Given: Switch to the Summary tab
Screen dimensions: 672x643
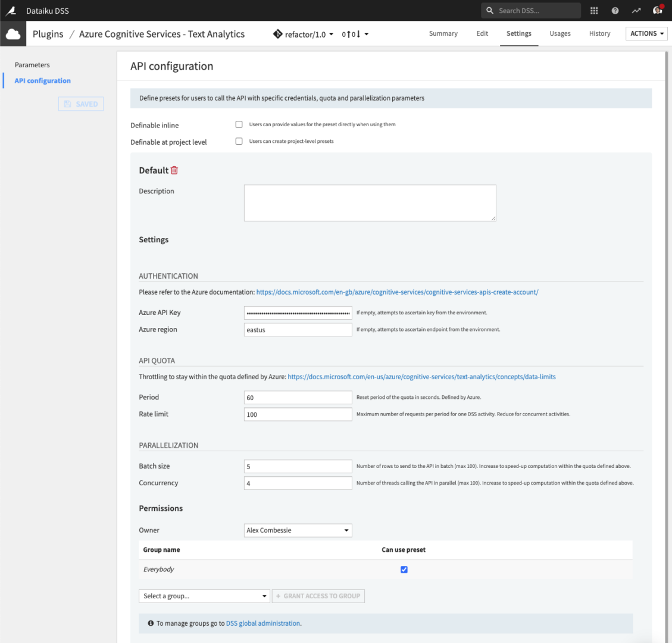Looking at the screenshot, I should (443, 34).
